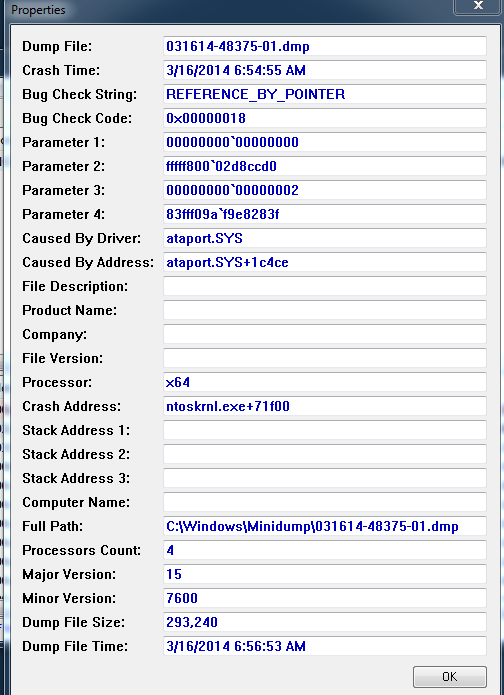Image resolution: width=504 pixels, height=695 pixels.
Task: Click the 'Parameter 4:' label
Action: point(63,214)
